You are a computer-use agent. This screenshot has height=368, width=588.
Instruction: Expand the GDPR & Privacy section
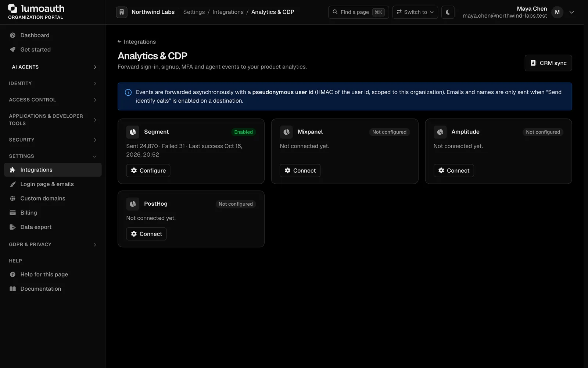53,244
